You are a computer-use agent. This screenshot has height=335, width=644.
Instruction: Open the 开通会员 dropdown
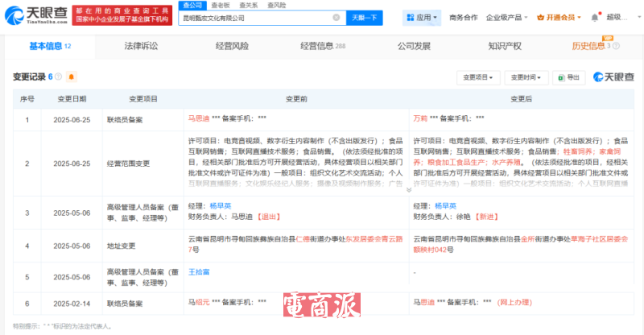[559, 18]
